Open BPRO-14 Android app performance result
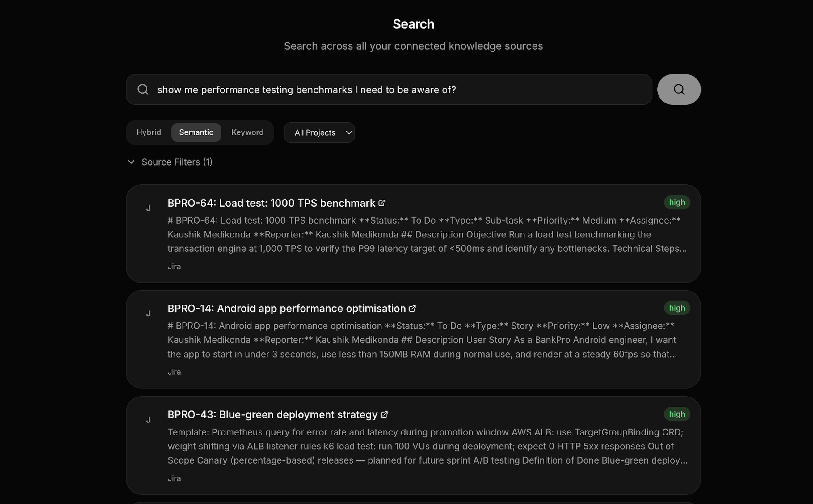 286,308
